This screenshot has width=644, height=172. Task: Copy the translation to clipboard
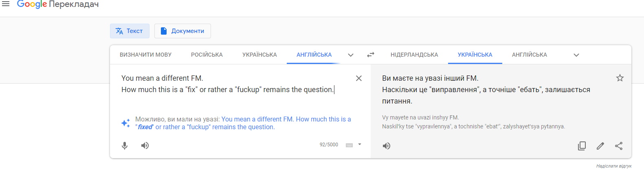click(582, 146)
